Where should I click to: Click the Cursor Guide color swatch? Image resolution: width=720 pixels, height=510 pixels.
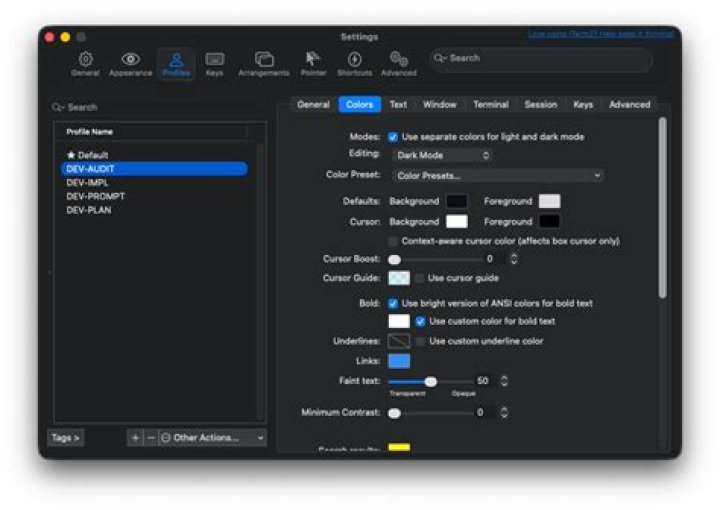tap(399, 278)
